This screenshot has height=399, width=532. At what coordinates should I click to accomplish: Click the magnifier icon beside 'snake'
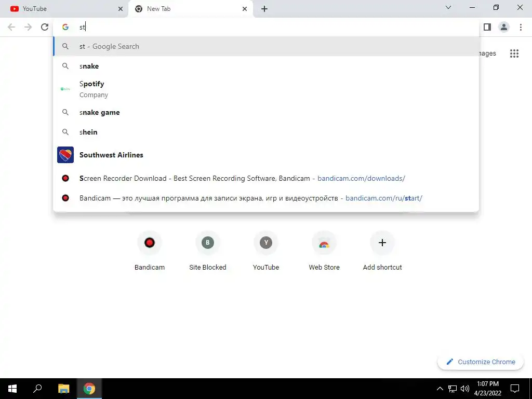(65, 66)
